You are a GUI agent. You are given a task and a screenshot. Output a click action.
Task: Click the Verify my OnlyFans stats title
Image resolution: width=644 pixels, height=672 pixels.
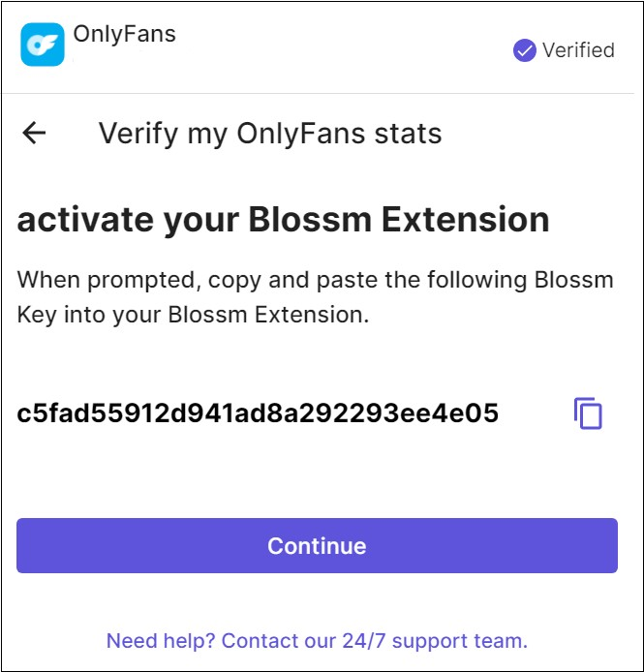270,134
